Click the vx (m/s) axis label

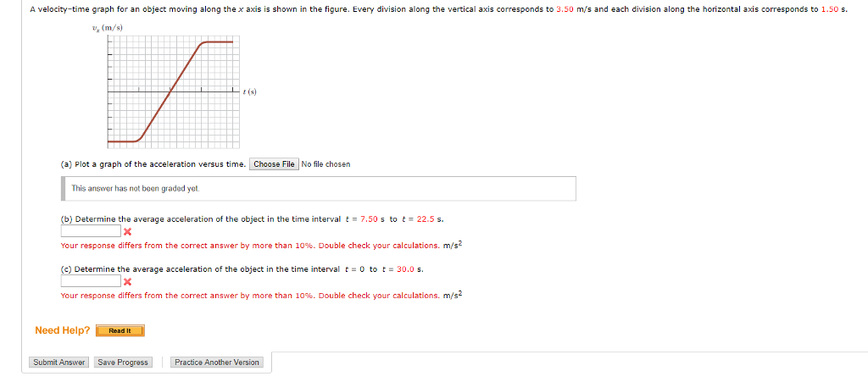(104, 30)
